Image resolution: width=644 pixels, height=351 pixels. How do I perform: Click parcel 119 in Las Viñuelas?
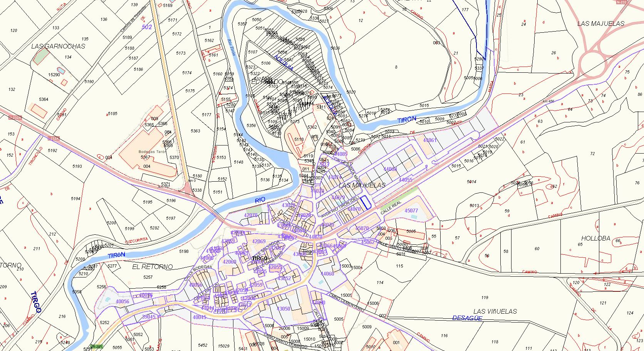pyautogui.click(x=485, y=298)
